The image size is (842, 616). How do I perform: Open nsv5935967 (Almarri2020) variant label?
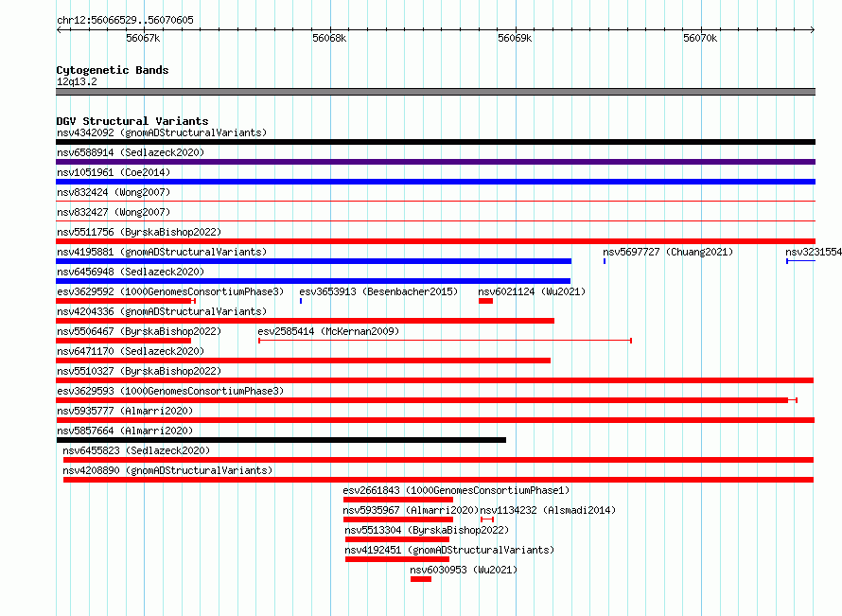(x=411, y=510)
